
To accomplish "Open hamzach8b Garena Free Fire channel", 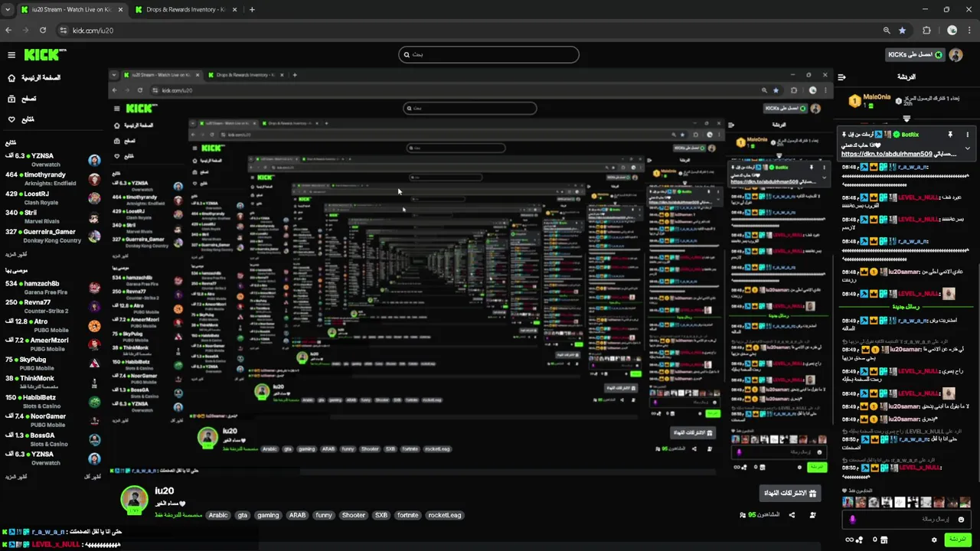I will 52,288.
